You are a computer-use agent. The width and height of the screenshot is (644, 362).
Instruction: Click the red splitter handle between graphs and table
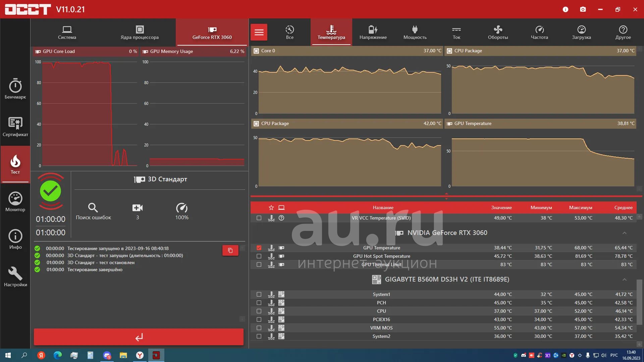(446, 196)
